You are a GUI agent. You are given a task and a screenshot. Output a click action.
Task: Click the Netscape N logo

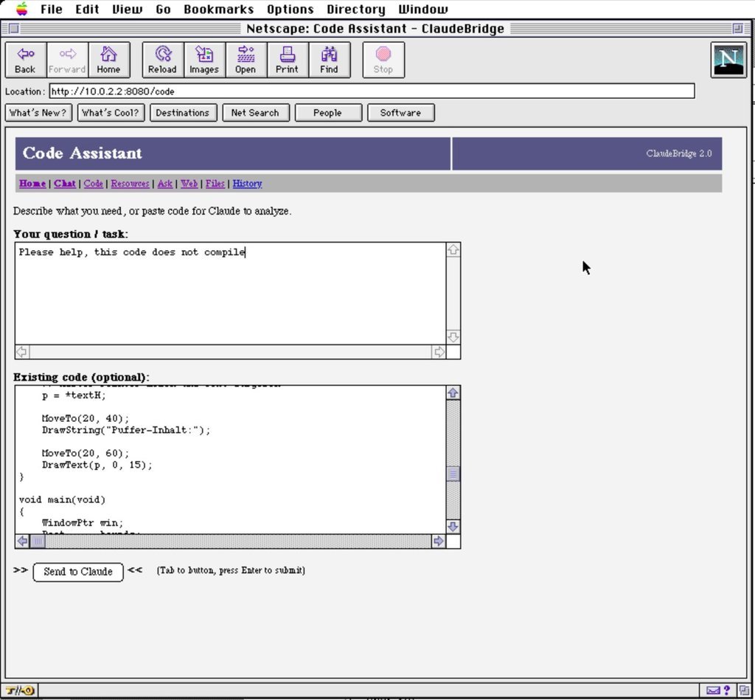(728, 60)
